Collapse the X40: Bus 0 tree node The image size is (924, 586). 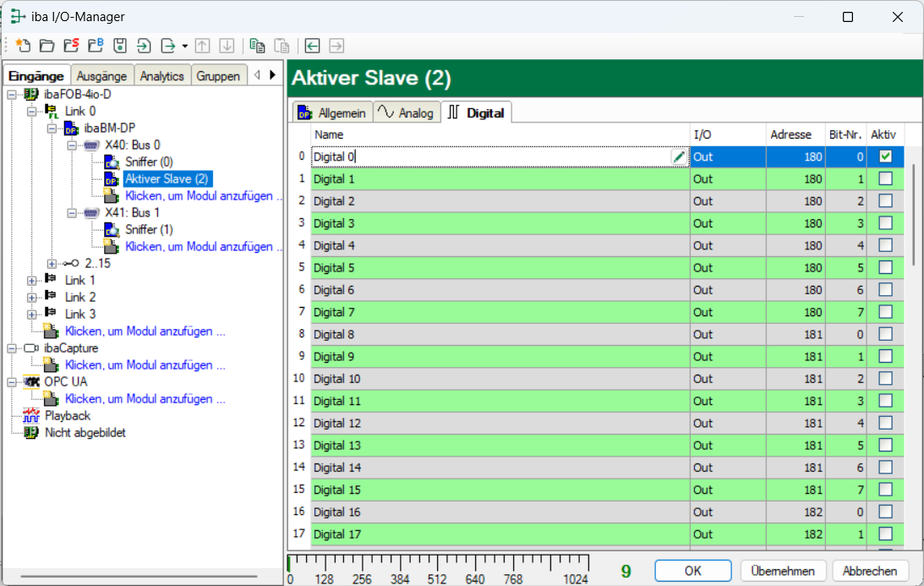pos(72,145)
